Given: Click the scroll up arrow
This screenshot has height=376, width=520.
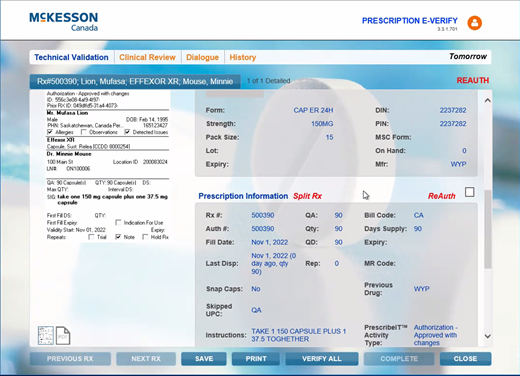Looking at the screenshot, I should click(x=487, y=100).
